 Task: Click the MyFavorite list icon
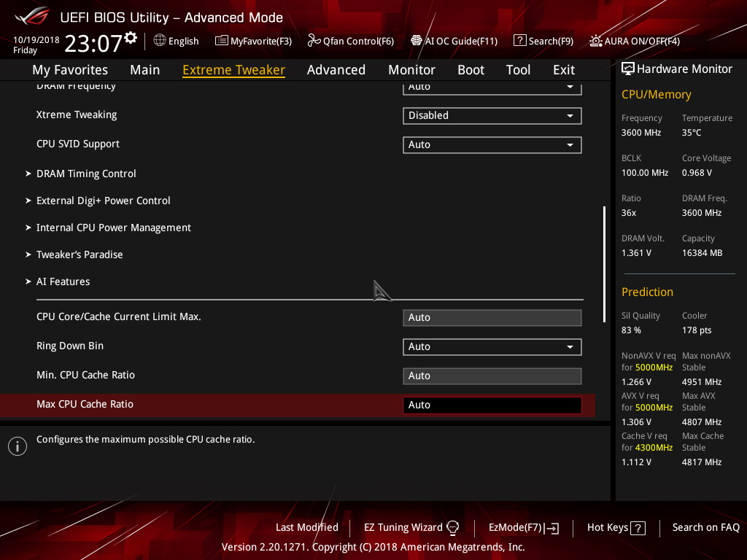point(222,41)
